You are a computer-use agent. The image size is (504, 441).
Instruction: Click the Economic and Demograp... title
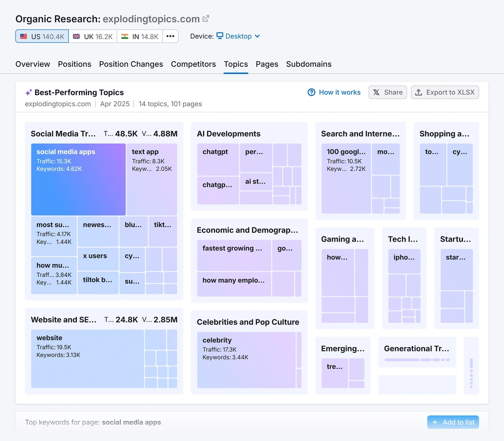click(247, 230)
